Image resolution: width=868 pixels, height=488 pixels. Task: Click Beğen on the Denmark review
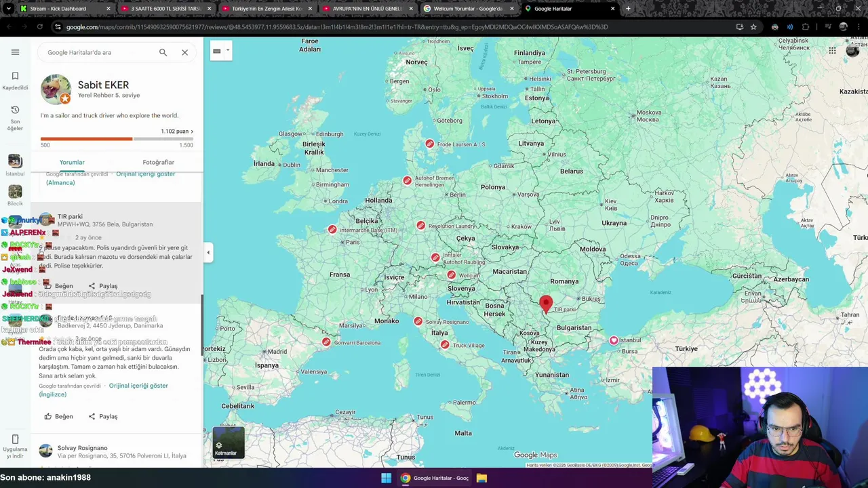58,416
